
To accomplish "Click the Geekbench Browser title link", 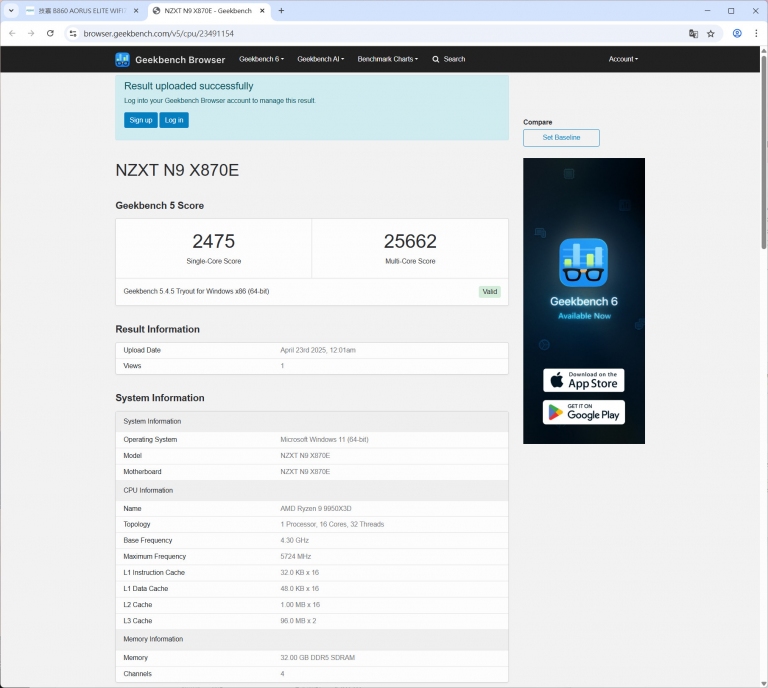I will [180, 60].
